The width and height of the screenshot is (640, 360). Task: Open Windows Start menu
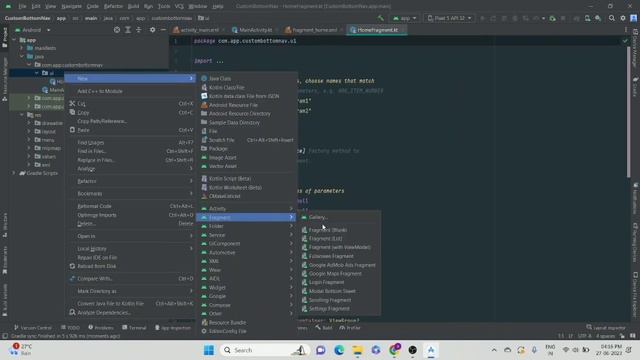pyautogui.click(x=209, y=350)
